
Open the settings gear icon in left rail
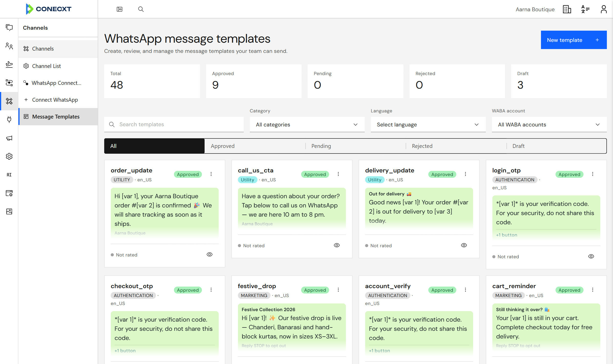[x=9, y=156]
